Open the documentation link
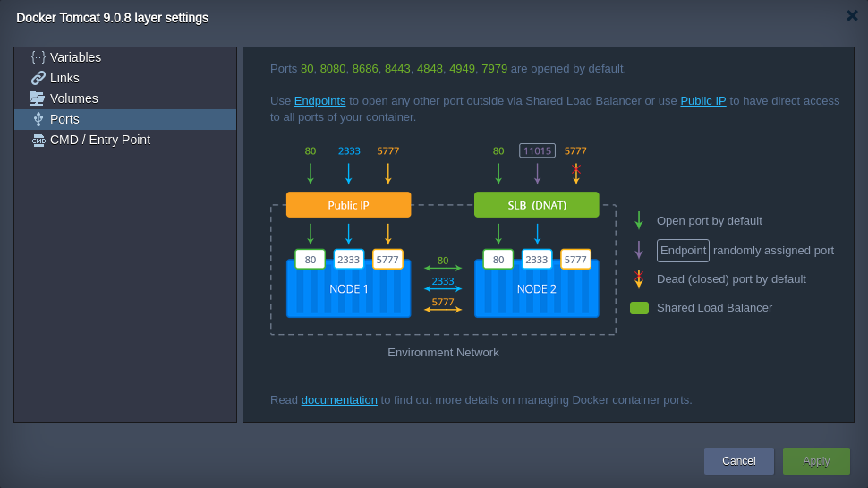 (339, 400)
